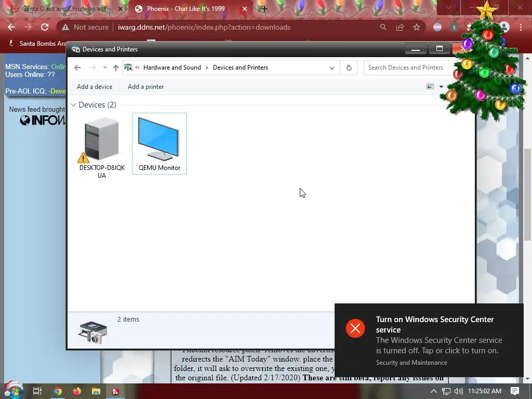This screenshot has width=532, height=399.
Task: Maximize the Devices and Printers window
Action: pos(440,49)
